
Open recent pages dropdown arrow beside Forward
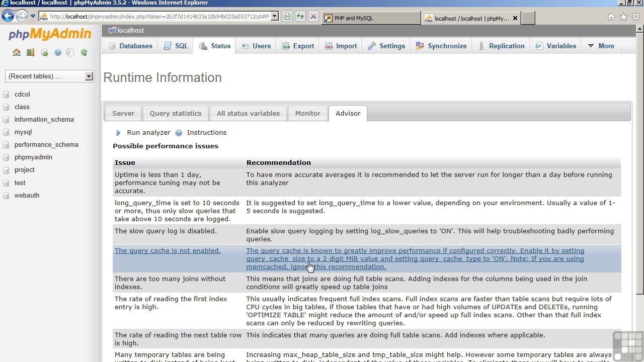click(x=33, y=16)
